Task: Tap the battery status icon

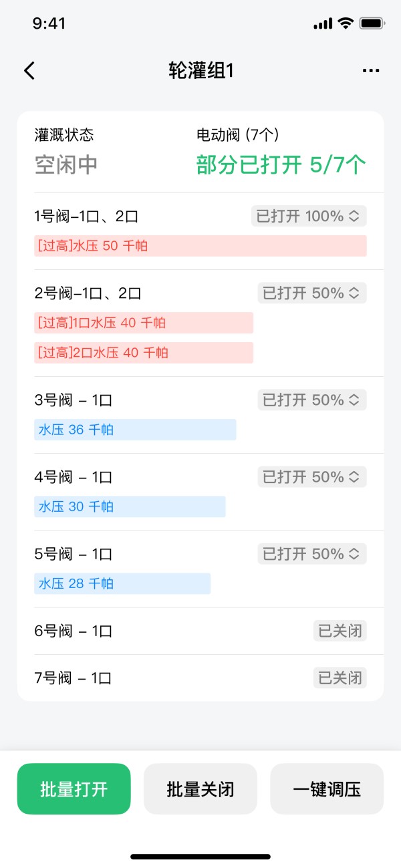Action: [371, 23]
